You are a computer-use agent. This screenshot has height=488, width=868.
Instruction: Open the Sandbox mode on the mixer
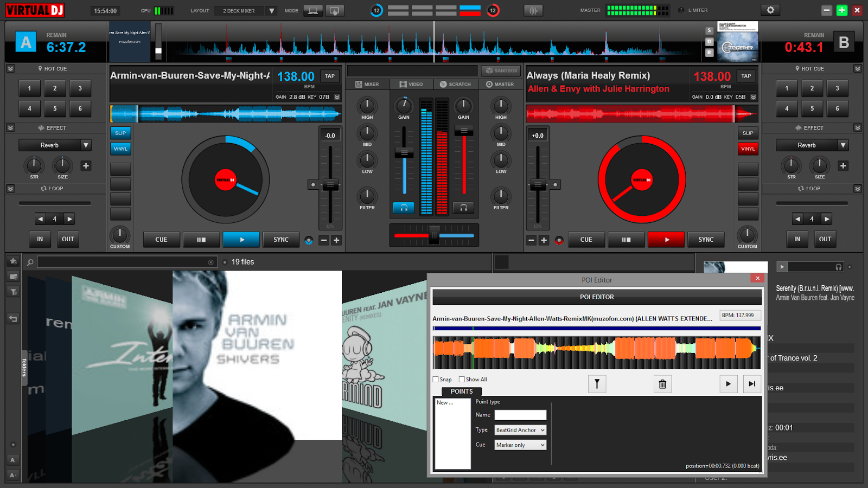pos(499,70)
